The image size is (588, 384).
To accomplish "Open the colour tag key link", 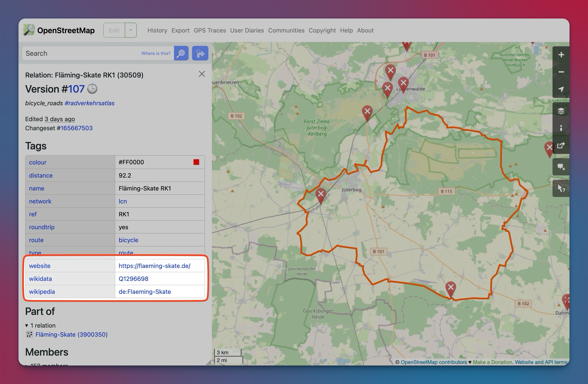I will tap(38, 162).
